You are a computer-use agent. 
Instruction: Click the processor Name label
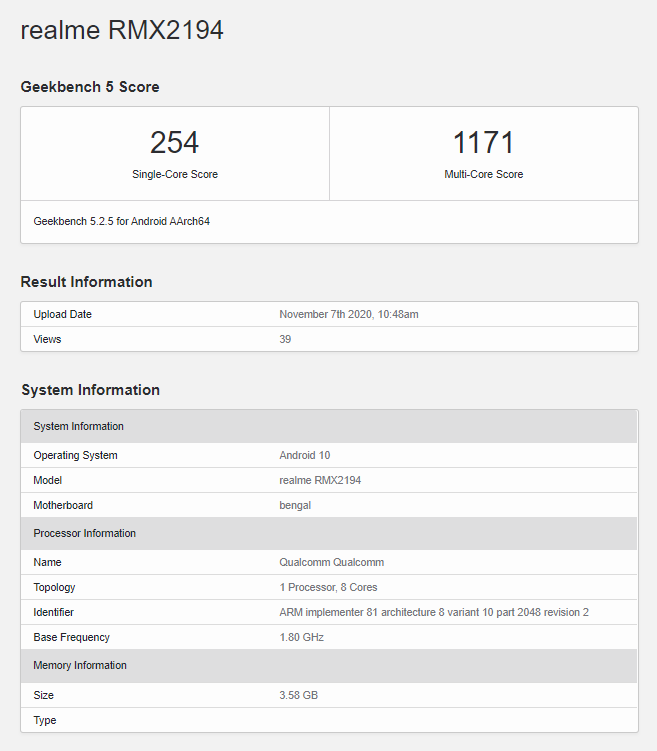[x=47, y=562]
